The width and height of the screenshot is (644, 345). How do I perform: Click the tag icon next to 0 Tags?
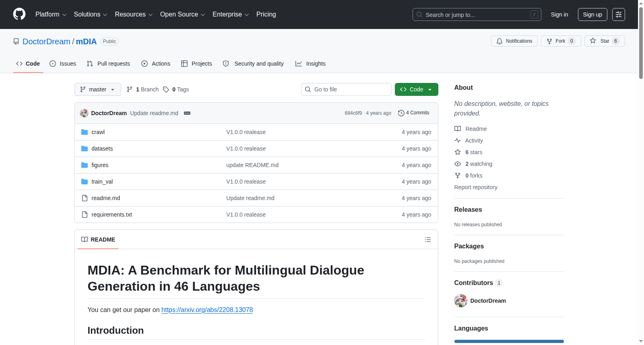[166, 89]
